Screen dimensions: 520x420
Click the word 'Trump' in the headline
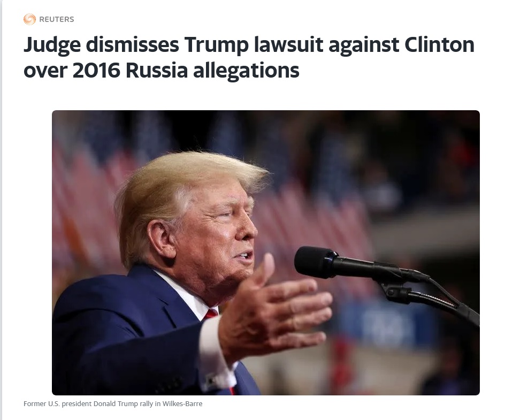[216, 45]
